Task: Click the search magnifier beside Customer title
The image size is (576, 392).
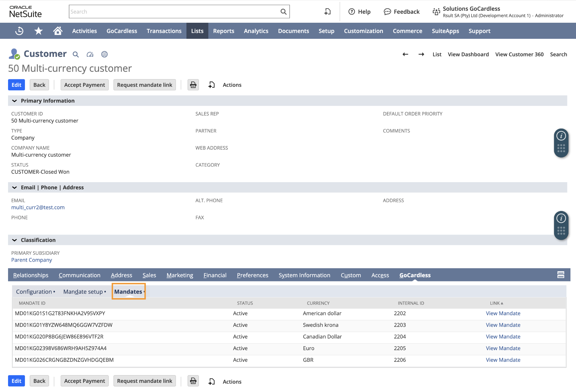Action: (75, 54)
